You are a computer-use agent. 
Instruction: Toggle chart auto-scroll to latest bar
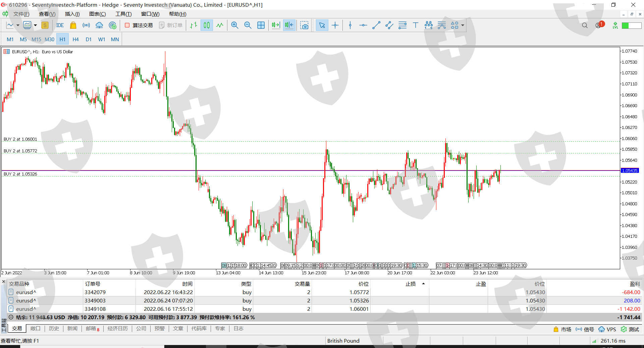[x=276, y=25]
